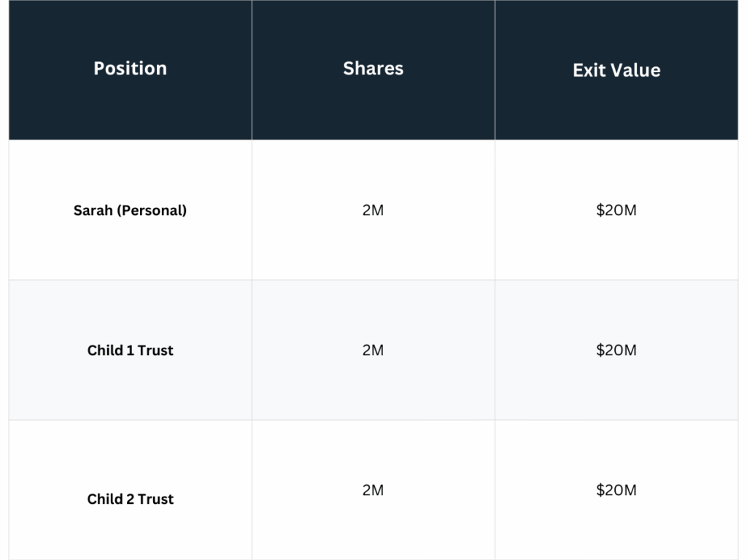Click the word "Sarah" in the first row
The width and height of the screenshot is (747, 560).
click(x=93, y=210)
